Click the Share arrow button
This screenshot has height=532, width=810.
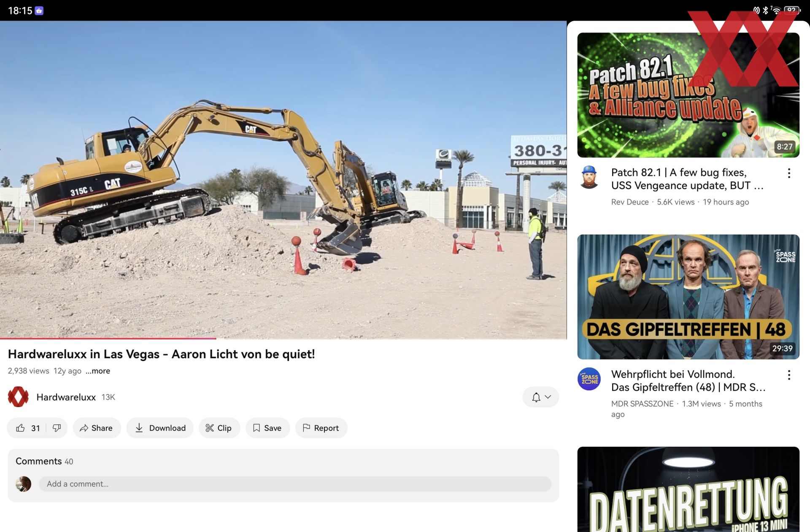[x=97, y=428]
